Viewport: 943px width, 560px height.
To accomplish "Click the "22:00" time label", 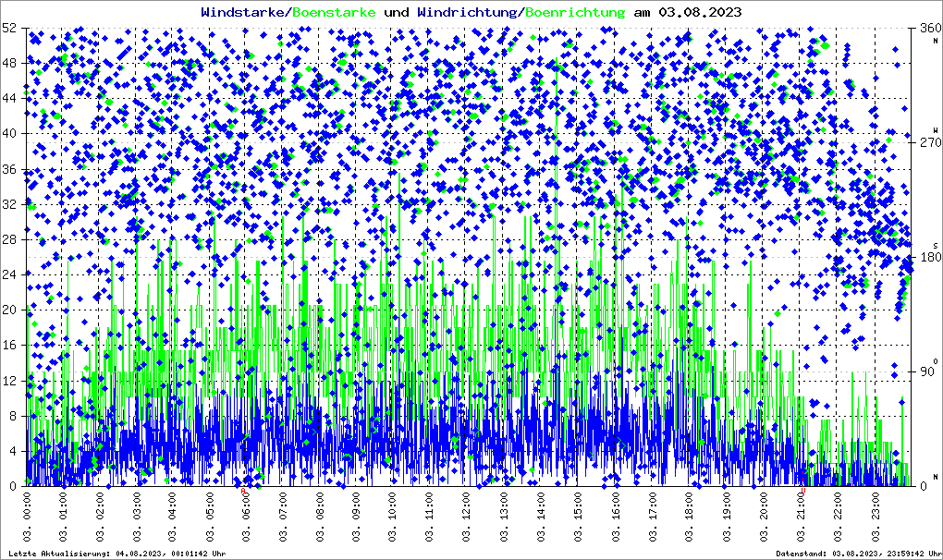I will (838, 507).
